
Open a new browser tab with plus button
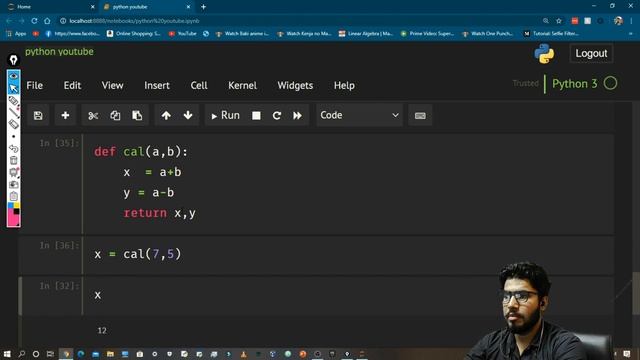click(203, 7)
